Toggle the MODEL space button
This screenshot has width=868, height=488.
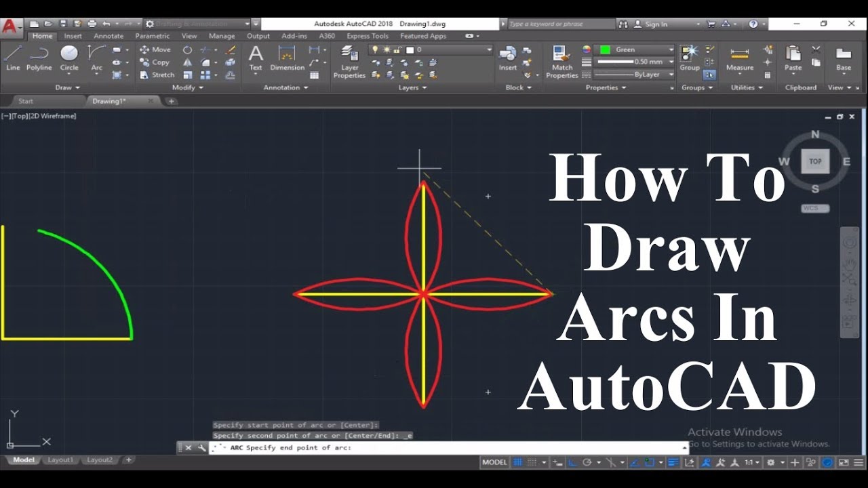point(494,462)
